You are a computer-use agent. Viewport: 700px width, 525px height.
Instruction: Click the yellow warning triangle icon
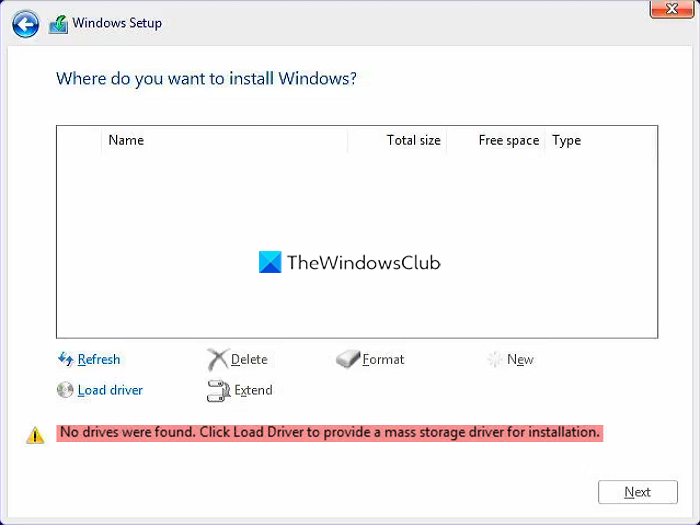click(35, 435)
